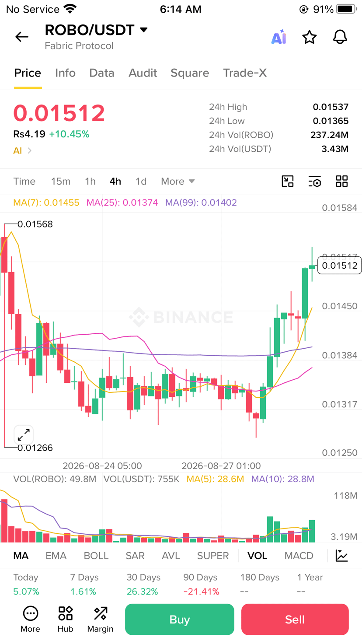Expand chart to full screen
Viewport: 362px width, 644px height.
tap(24, 435)
